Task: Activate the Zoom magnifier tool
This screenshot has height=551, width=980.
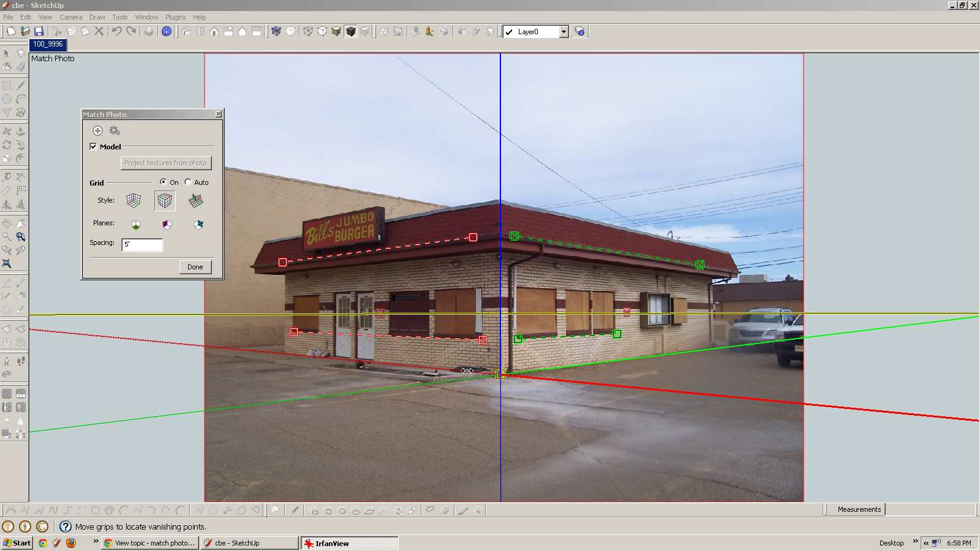Action: pyautogui.click(x=7, y=237)
